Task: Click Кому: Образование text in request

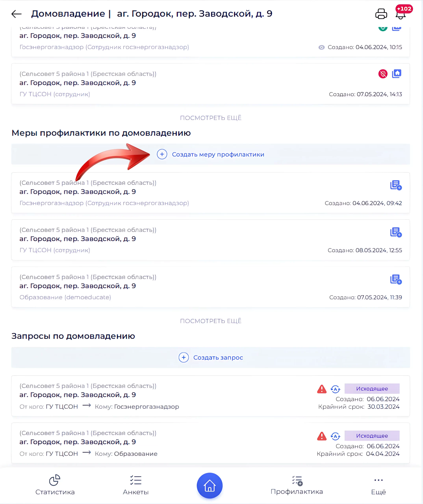Action: (126, 454)
